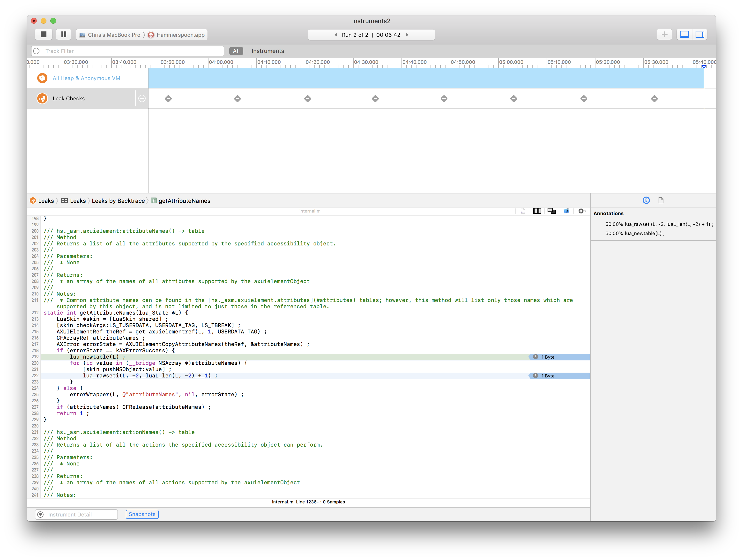Click the Leaks instrument icon
Viewport: 743px width, 560px height.
coord(42,98)
